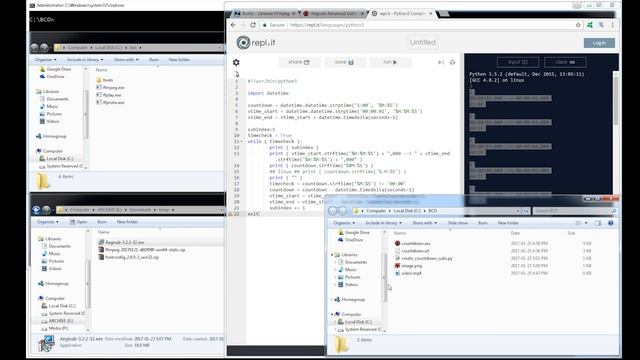Viewport: 640px width, 360px height.
Task: Click the input button above console
Action: click(x=518, y=62)
